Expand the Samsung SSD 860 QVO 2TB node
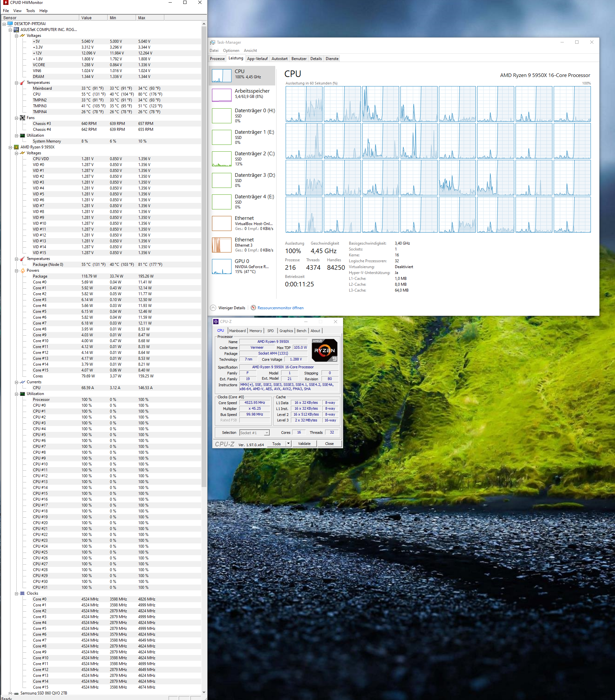 point(10,693)
